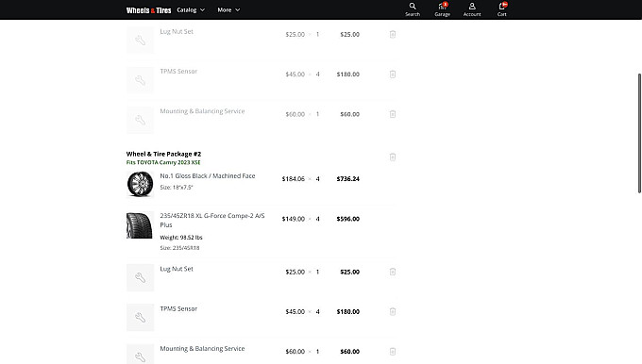Open No.1 Gloss Black wheel thumbnail
The width and height of the screenshot is (642, 364).
(x=140, y=184)
